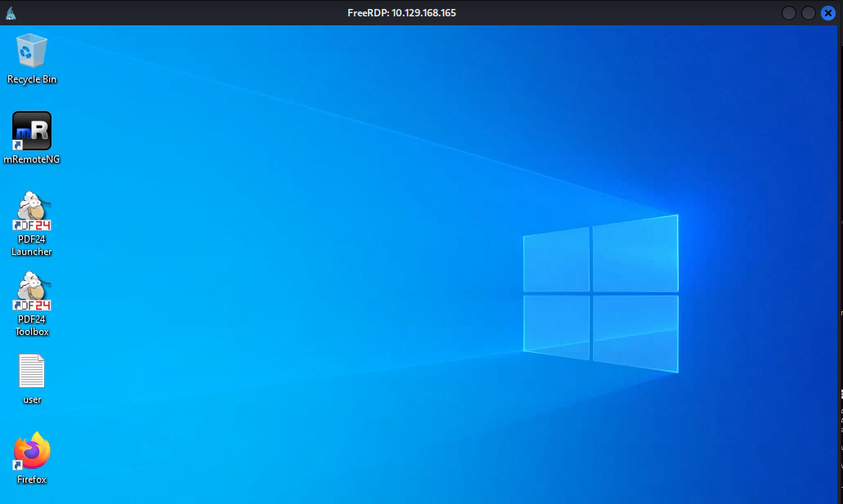Click the PDF24 Toolbox sheep icon
Screen dimensions: 843x504
point(32,291)
